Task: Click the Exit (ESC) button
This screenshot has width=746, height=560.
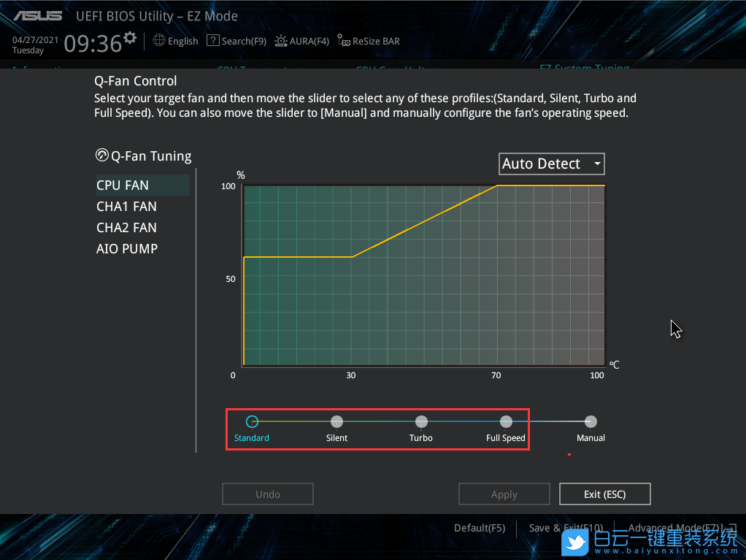Action: click(604, 494)
